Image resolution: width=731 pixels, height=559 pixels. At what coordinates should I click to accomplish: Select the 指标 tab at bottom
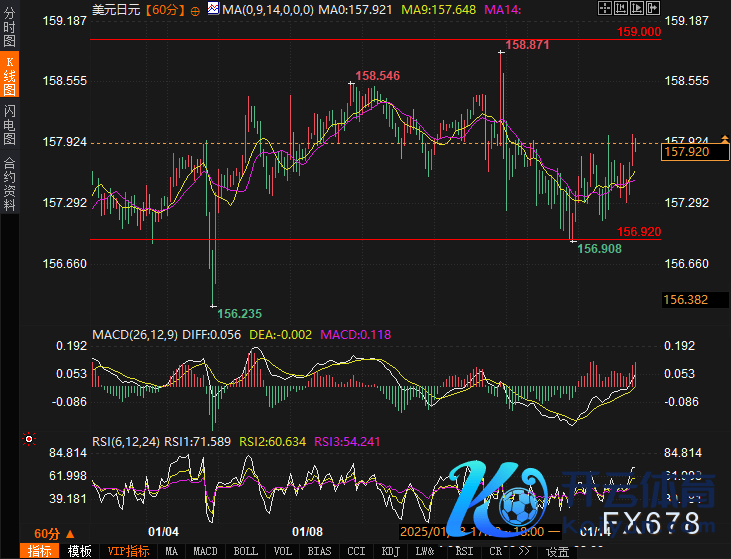point(41,551)
